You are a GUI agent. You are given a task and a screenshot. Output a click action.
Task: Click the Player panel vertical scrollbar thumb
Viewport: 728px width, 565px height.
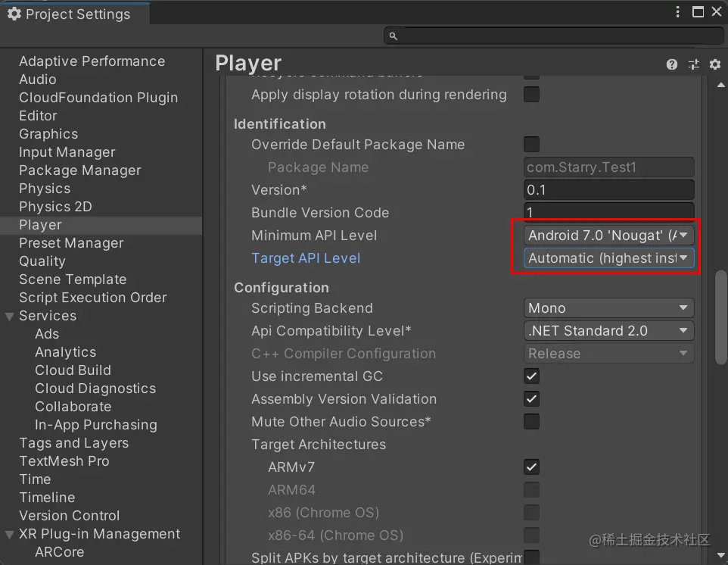pos(720,317)
